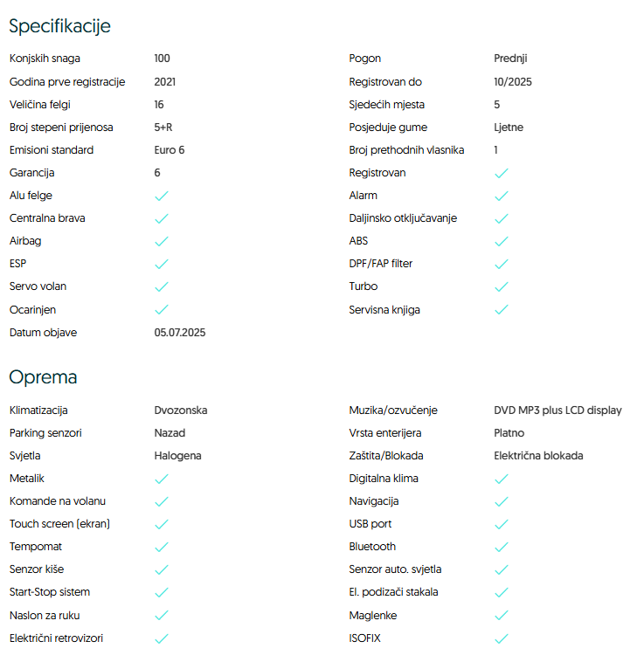Click the checkmark beside Alarm
The image size is (644, 669).
(x=501, y=196)
